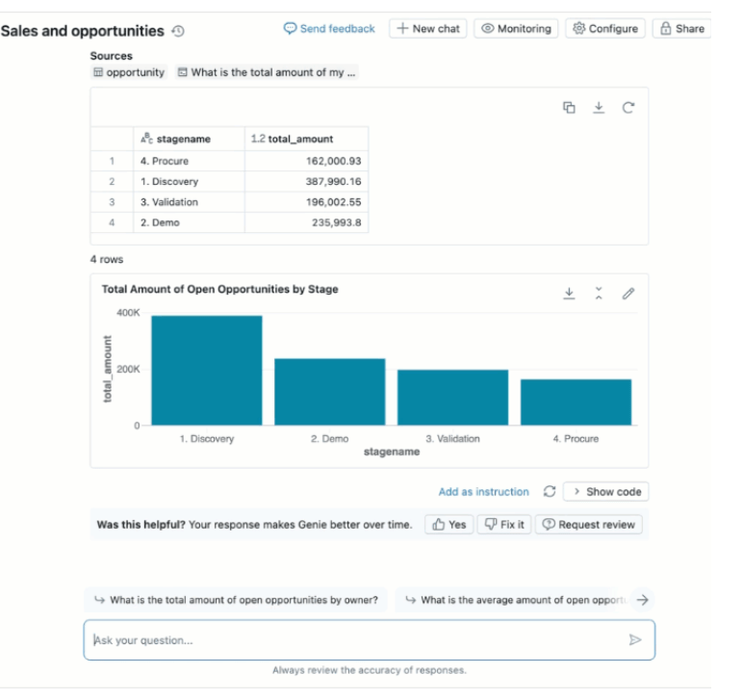Edit the chart with pencil icon
This screenshot has width=743, height=700.
click(x=628, y=293)
